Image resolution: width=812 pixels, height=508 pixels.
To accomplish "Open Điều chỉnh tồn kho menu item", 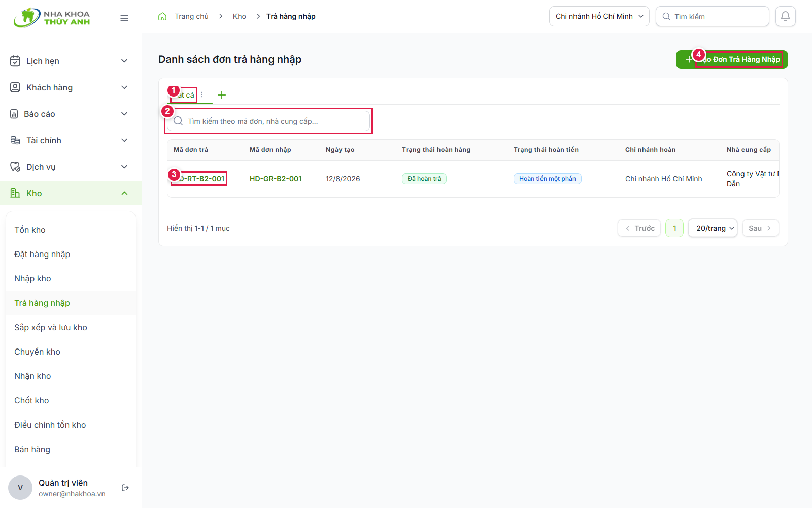I will click(x=71, y=425).
